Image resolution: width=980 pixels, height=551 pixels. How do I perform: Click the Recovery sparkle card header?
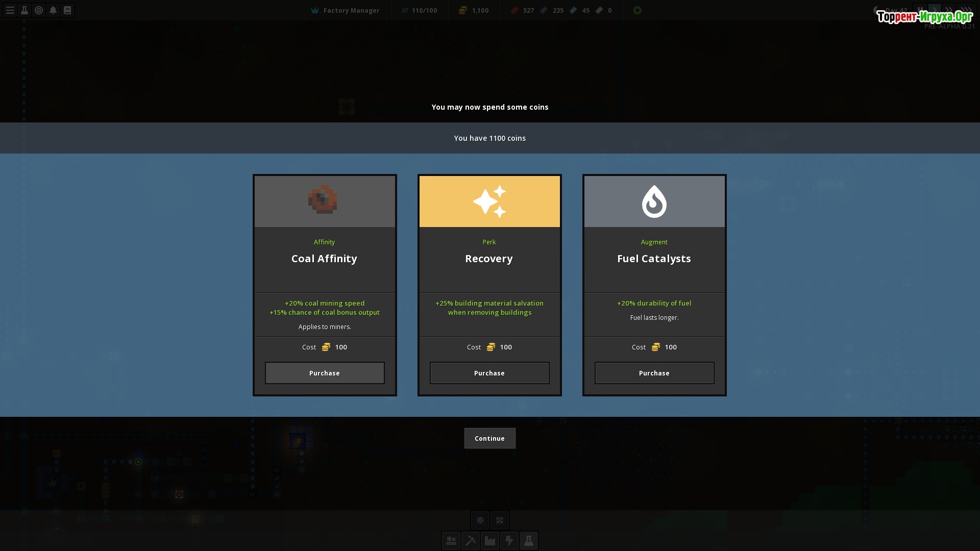(489, 202)
